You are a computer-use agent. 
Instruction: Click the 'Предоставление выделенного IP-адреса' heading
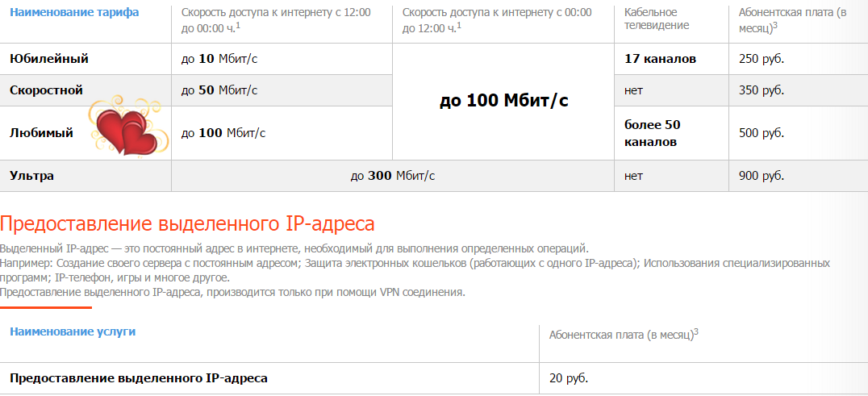187,223
